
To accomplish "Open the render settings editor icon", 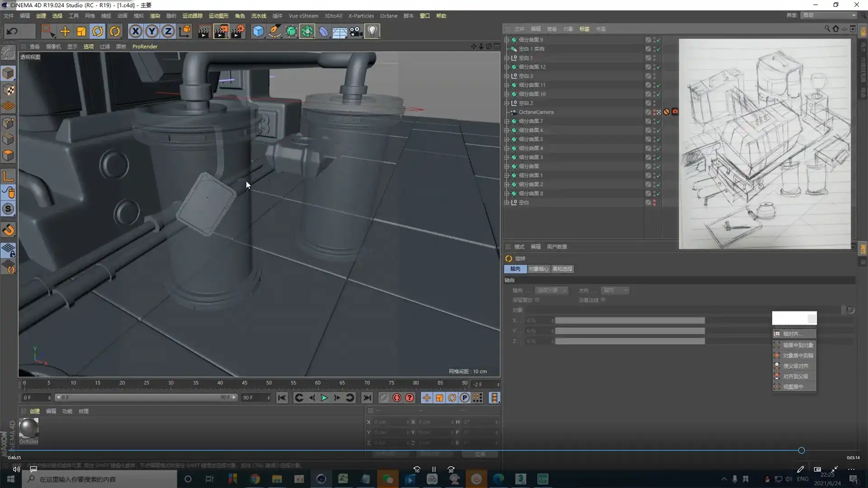I will (238, 31).
